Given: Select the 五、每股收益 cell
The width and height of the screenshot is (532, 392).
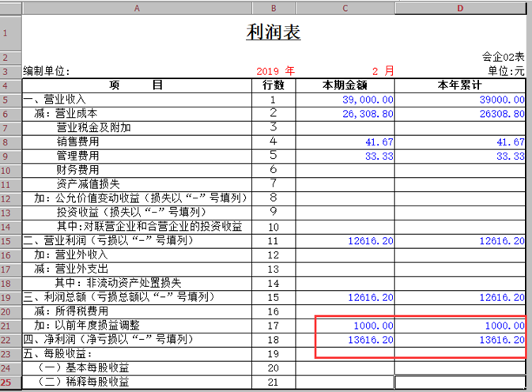Looking at the screenshot, I should (x=137, y=354).
